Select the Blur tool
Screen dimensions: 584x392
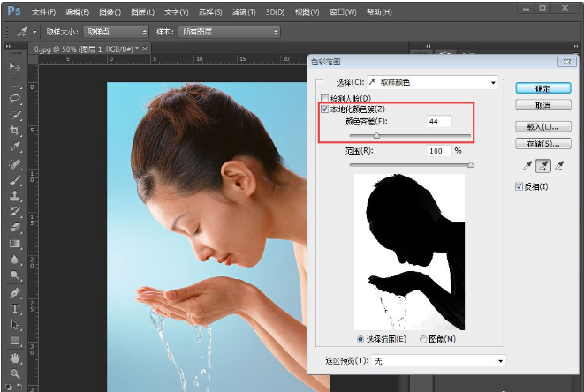coord(15,260)
